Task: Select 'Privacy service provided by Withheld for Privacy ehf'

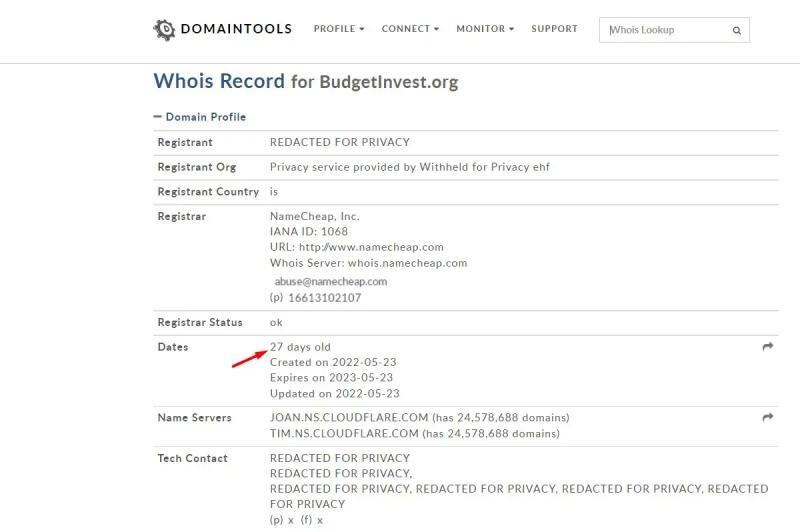Action: (410, 167)
